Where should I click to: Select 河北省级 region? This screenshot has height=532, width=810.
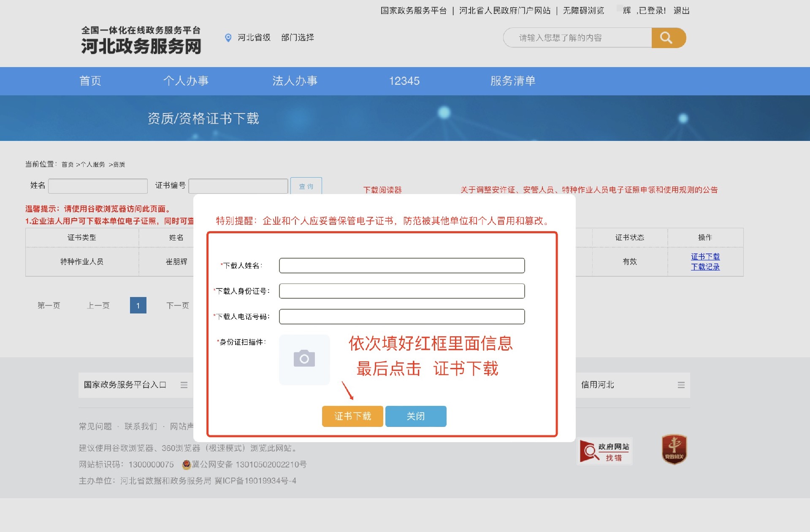[x=254, y=38]
